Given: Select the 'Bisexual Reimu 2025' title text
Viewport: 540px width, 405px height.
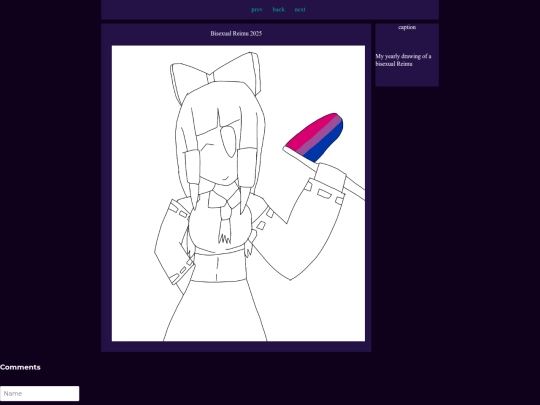Looking at the screenshot, I should click(x=236, y=33).
